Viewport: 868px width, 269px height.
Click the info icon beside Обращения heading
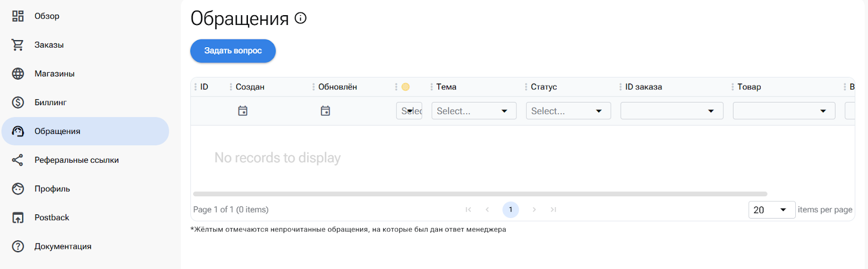coord(301,18)
